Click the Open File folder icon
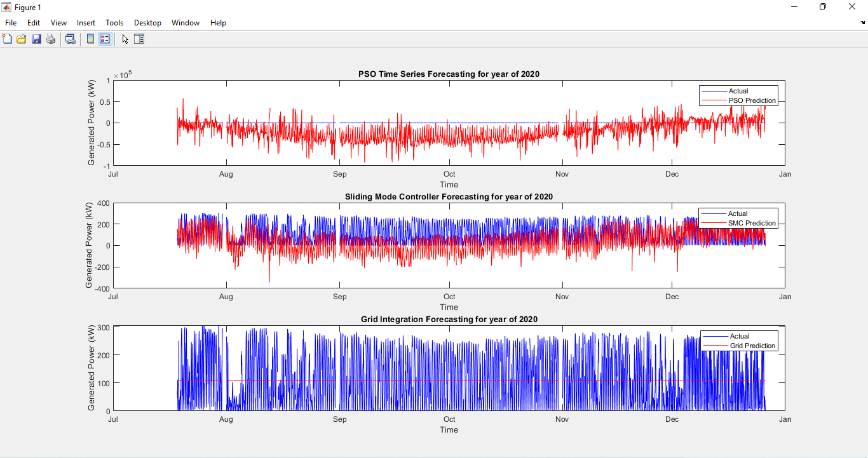 click(x=22, y=39)
